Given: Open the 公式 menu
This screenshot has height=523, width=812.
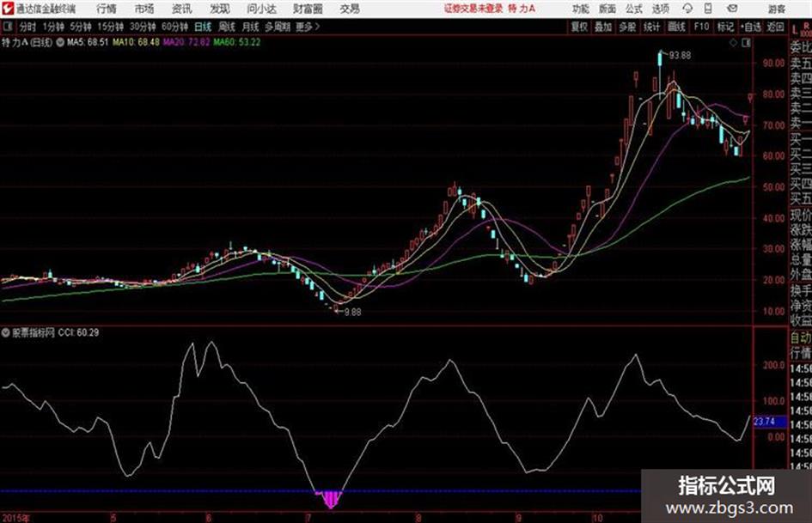Looking at the screenshot, I should [x=633, y=9].
